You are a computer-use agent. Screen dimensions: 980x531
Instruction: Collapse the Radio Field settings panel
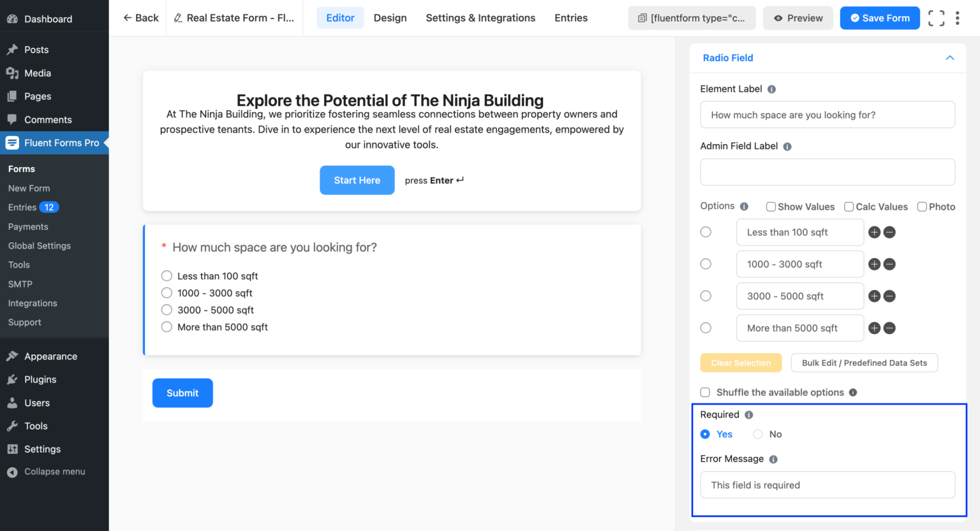(x=950, y=57)
